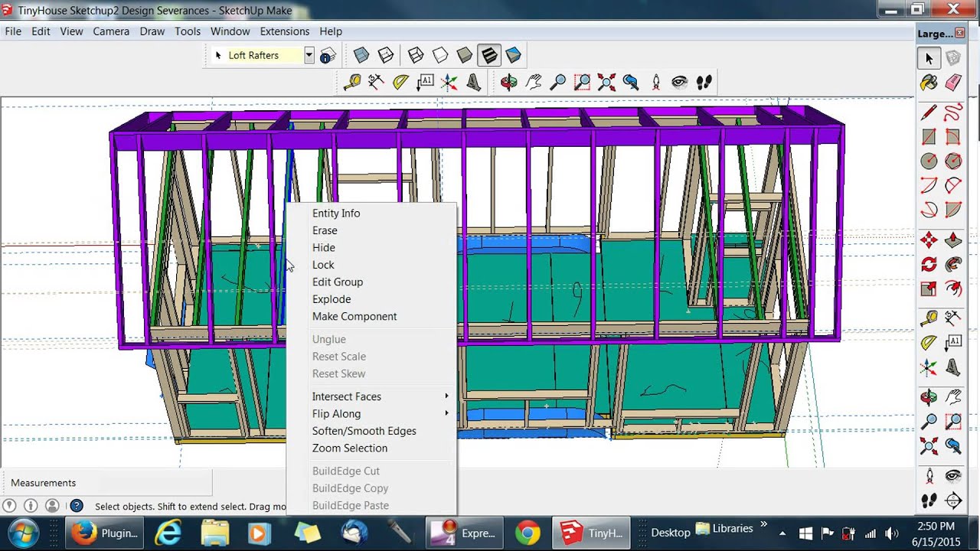Select the Rectangle tool

point(929,138)
